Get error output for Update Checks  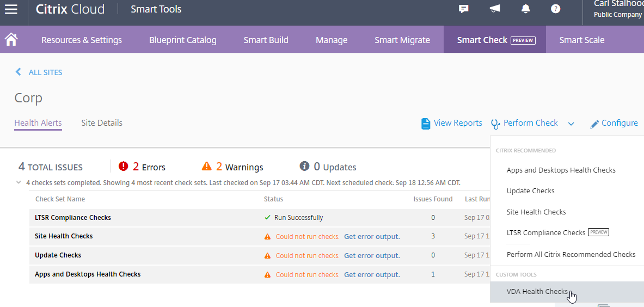coord(372,255)
